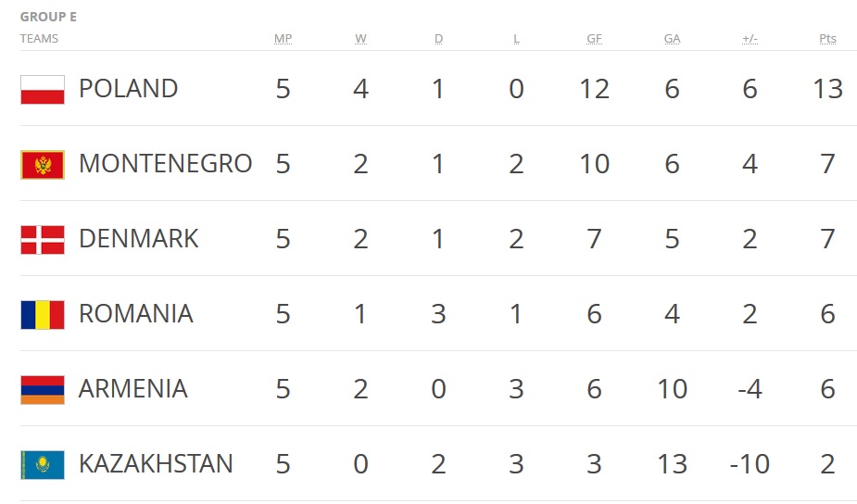Click the Kazakhstan flag icon
Viewport: 857px width, 504px height.
[x=43, y=464]
